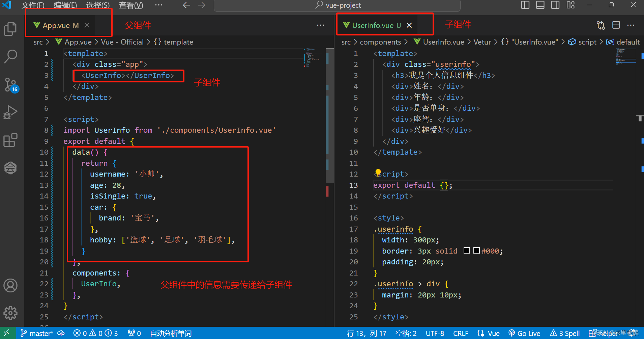
Task: Open more actions for right editor group
Action: click(631, 25)
